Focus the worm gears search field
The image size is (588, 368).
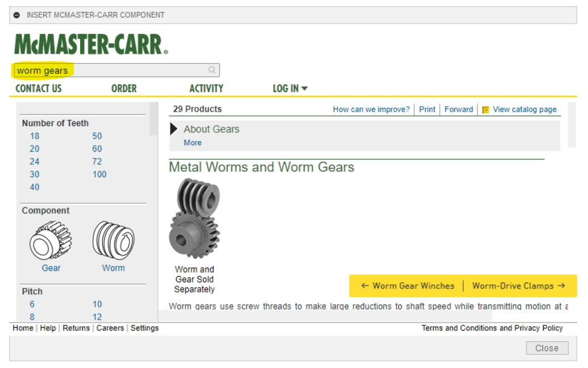116,70
